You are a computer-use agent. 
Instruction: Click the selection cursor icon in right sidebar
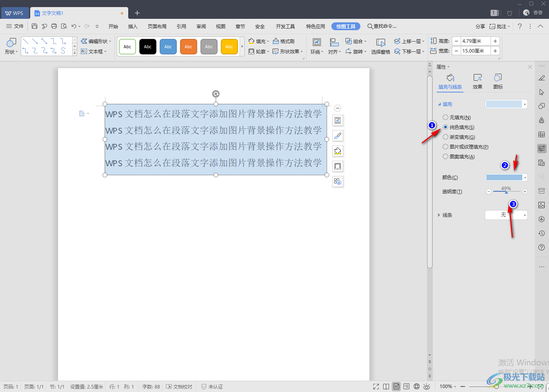click(x=542, y=92)
